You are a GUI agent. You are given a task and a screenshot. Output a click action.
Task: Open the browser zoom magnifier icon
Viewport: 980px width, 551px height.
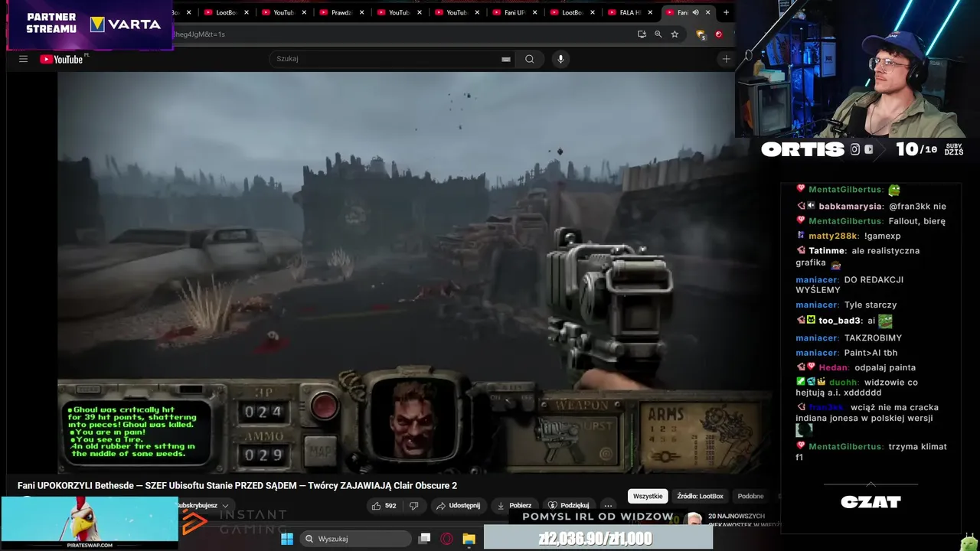coord(658,34)
